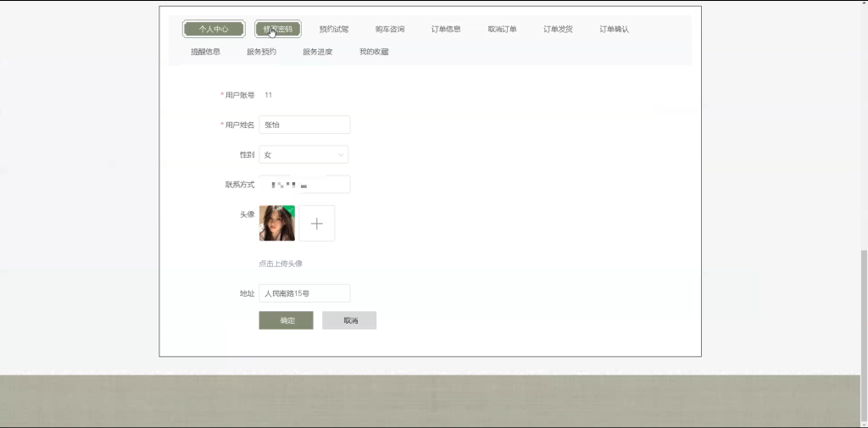Click the 确定 confirm button

click(287, 320)
